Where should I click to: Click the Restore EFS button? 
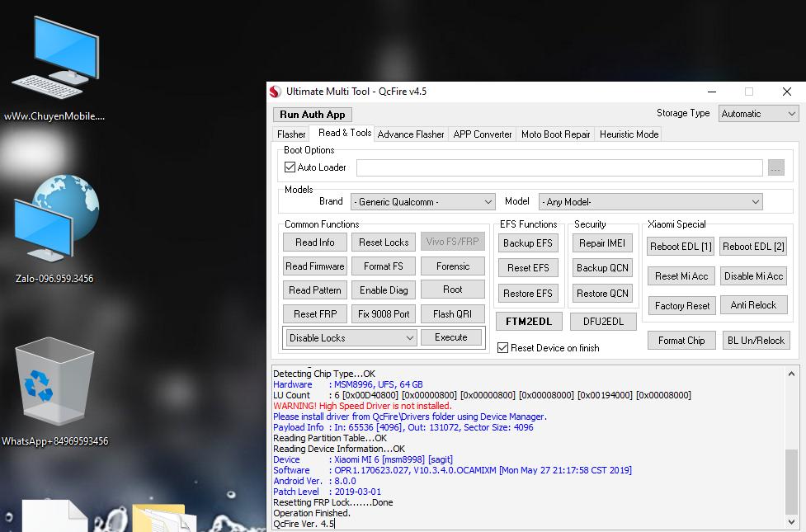(528, 294)
